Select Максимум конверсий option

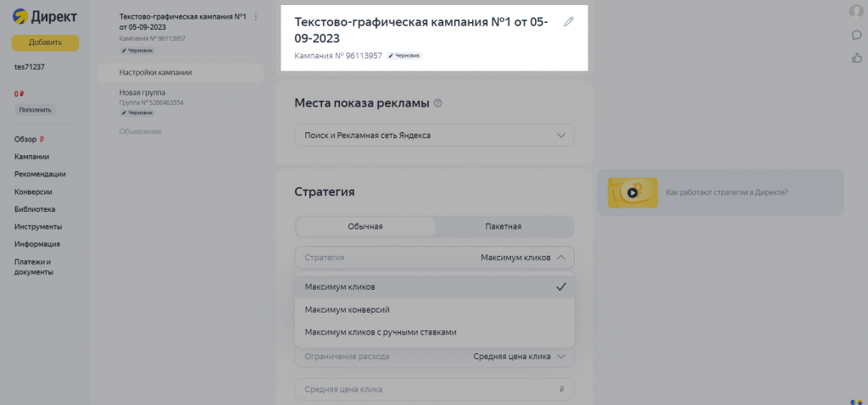point(435,309)
